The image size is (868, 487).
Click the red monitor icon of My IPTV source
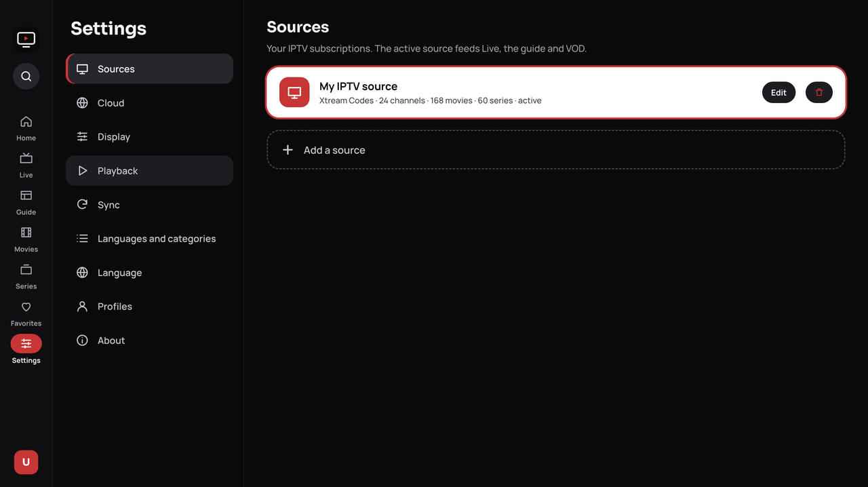point(294,92)
